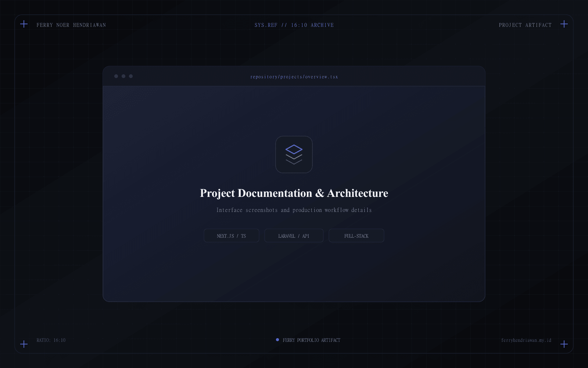Screen dimensions: 588x368
Task: Click the FERRY PORTFOLIO ARTIFACT text
Action: [312, 340]
